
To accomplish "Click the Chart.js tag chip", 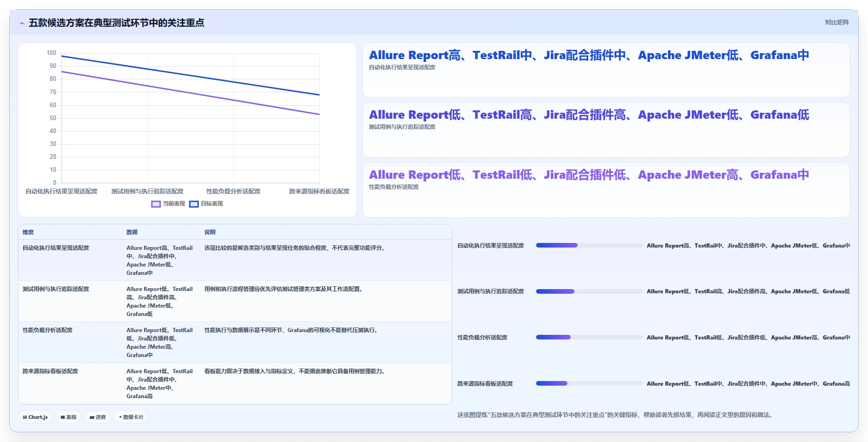I will pos(35,417).
